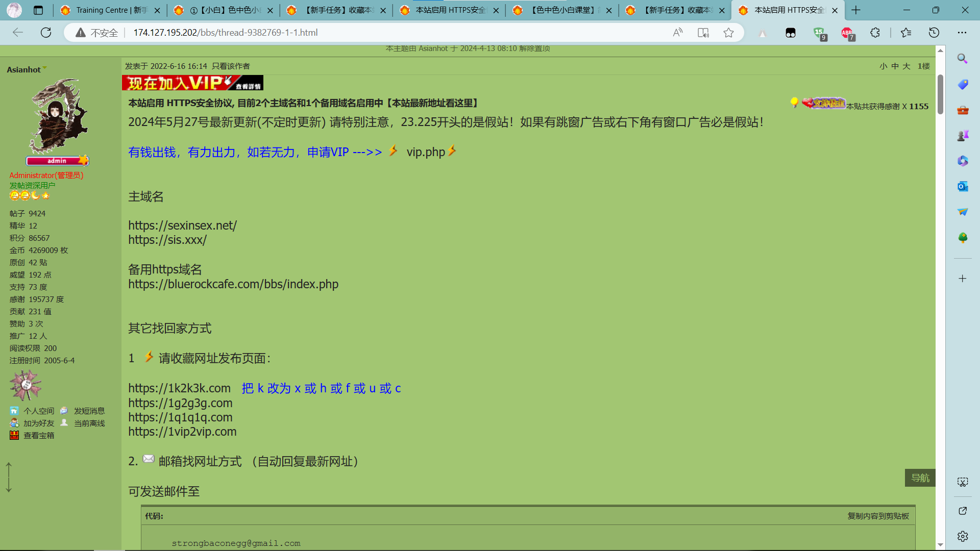
Task: Click 查看宝箱 treasure chest link
Action: [x=39, y=435]
